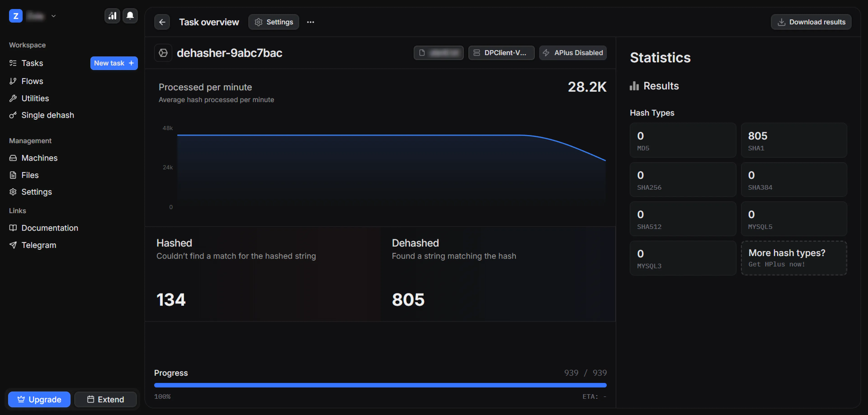
Task: Click the DPClient machine chip
Action: (501, 53)
